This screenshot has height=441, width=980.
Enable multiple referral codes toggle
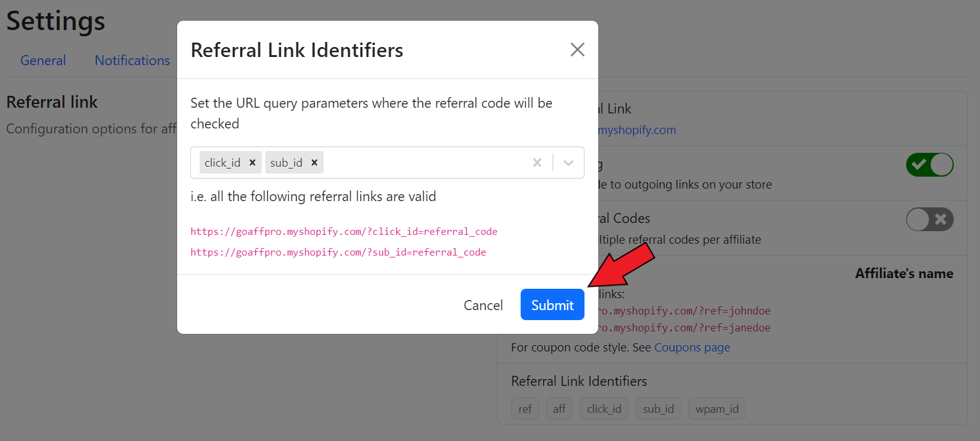[929, 219]
